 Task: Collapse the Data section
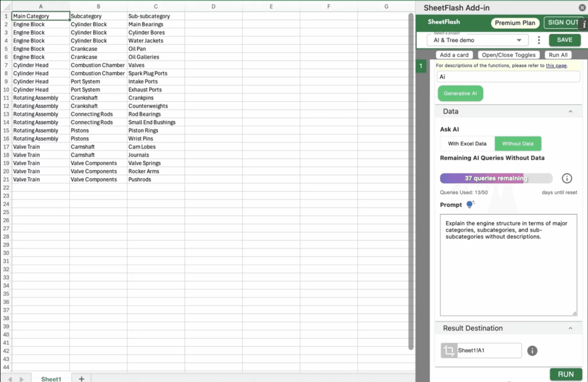coord(570,111)
